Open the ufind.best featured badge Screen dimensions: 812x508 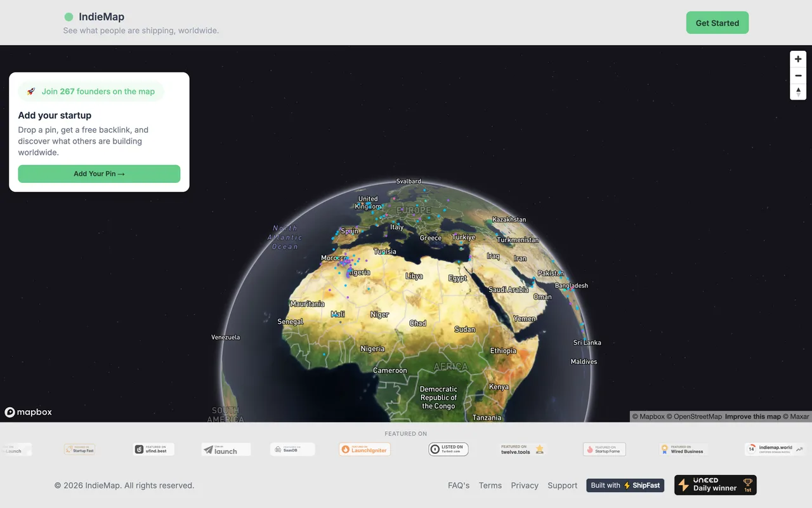[x=154, y=449]
